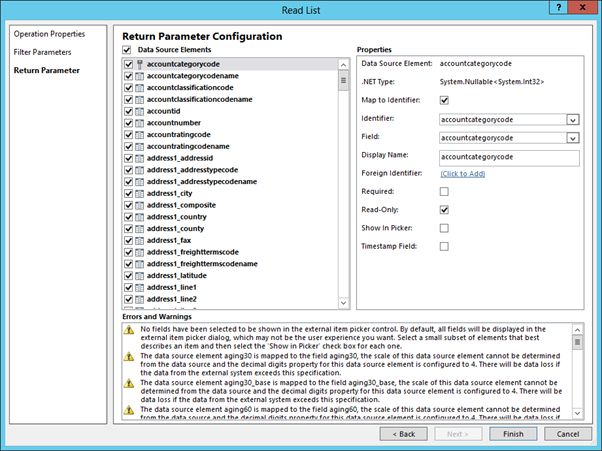Click field icon beside address1_country

tap(140, 217)
